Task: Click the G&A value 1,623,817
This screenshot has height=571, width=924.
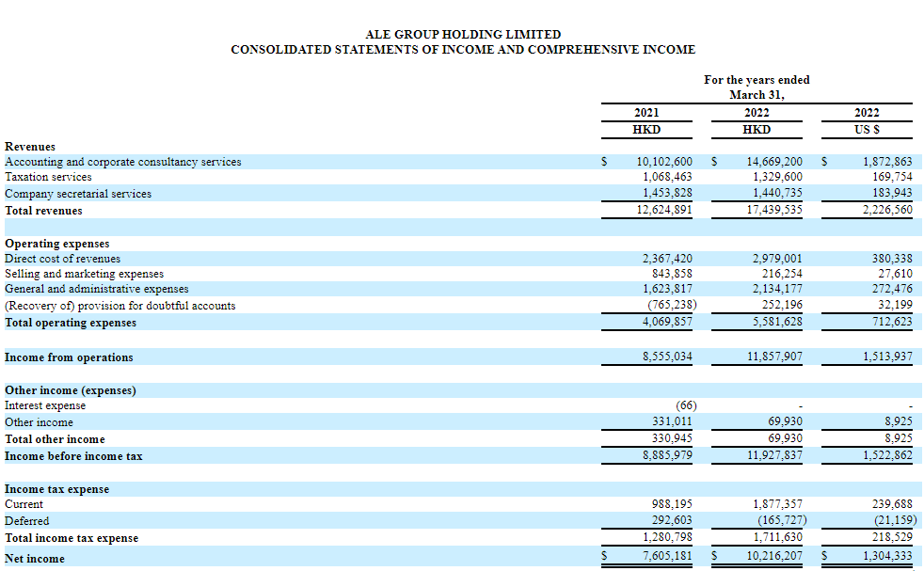Action: (667, 289)
